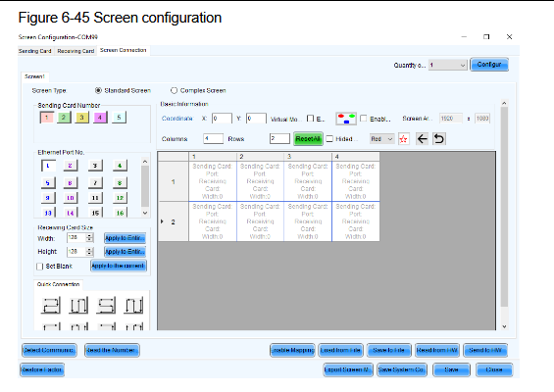Select Ethernet port number 2
This screenshot has height=392, width=554.
71,166
